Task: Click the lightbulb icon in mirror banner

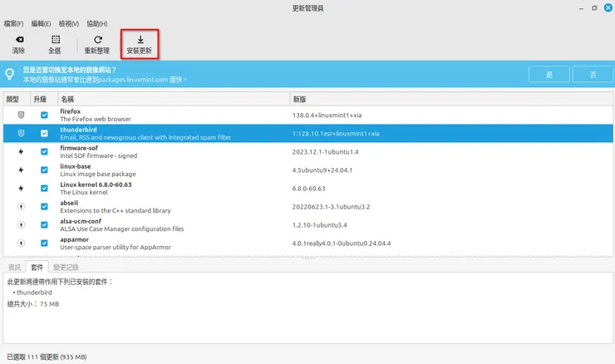Action: tap(10, 74)
